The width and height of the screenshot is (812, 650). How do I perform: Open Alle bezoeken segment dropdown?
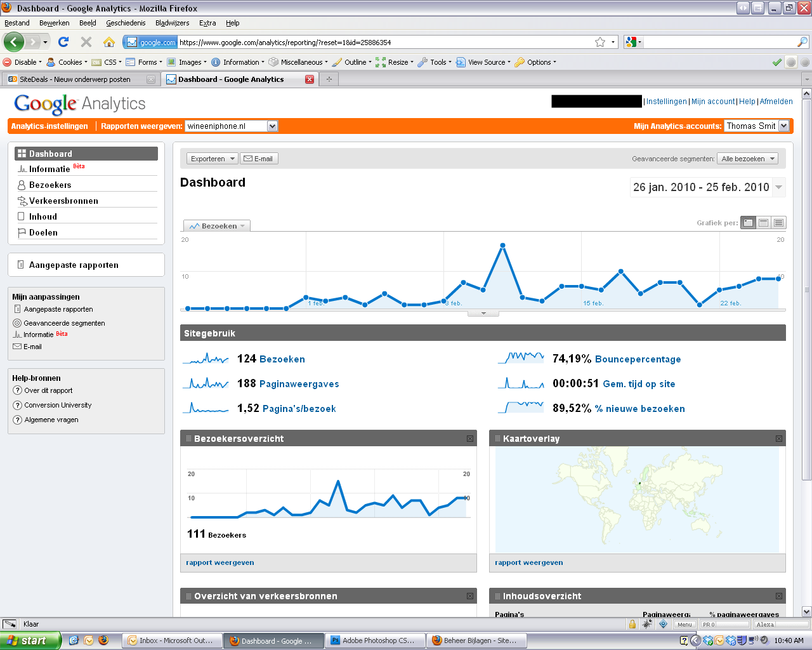(x=749, y=159)
